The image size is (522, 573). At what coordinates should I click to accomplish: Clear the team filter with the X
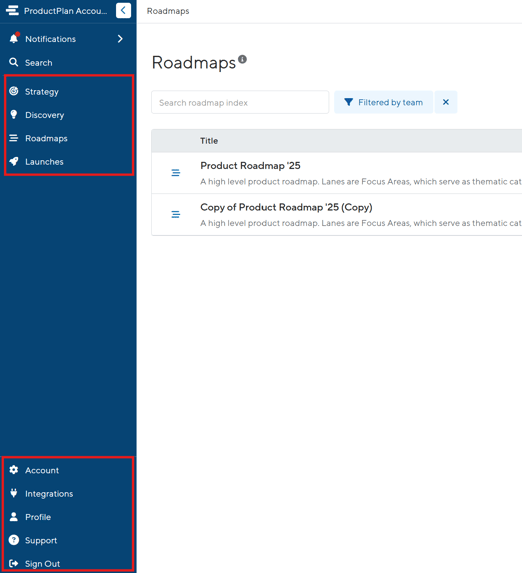(x=446, y=102)
